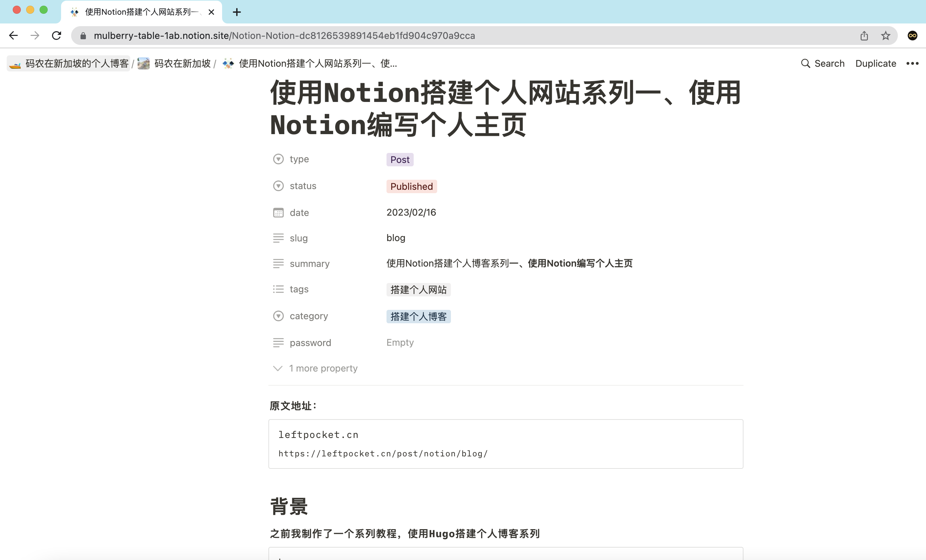Click the share icon in the address bar
The height and width of the screenshot is (560, 926).
pos(864,36)
